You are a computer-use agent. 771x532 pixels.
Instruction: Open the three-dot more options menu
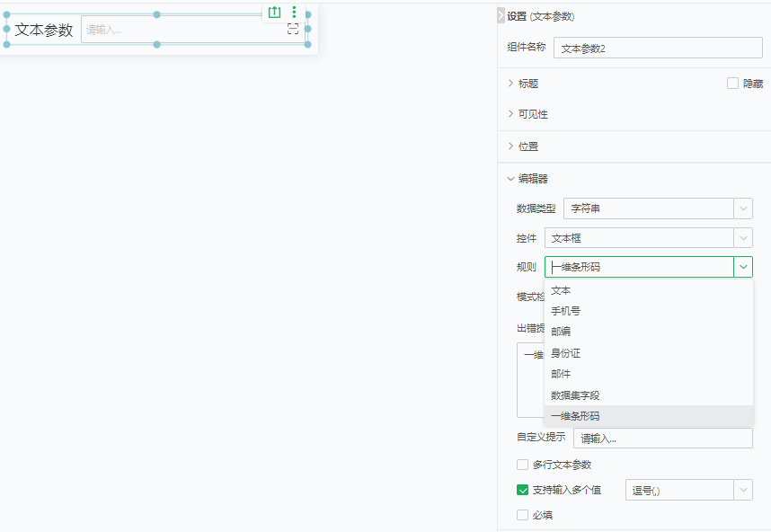[x=294, y=13]
